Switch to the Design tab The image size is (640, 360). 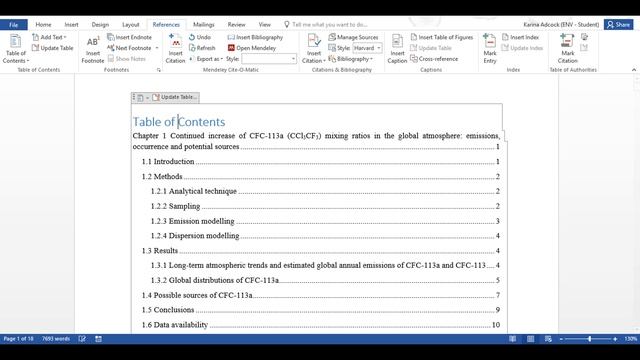(x=100, y=25)
